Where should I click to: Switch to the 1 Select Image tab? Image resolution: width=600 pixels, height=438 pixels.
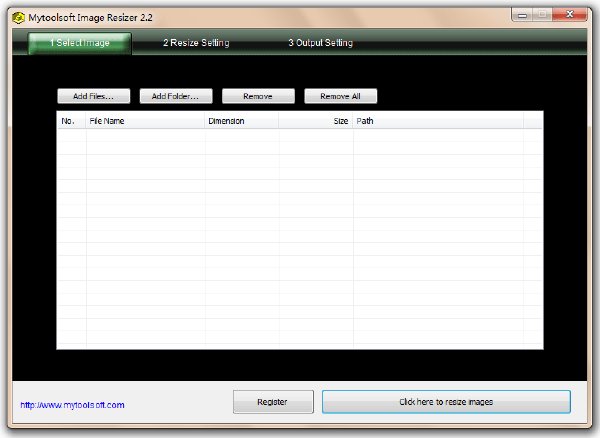point(80,43)
